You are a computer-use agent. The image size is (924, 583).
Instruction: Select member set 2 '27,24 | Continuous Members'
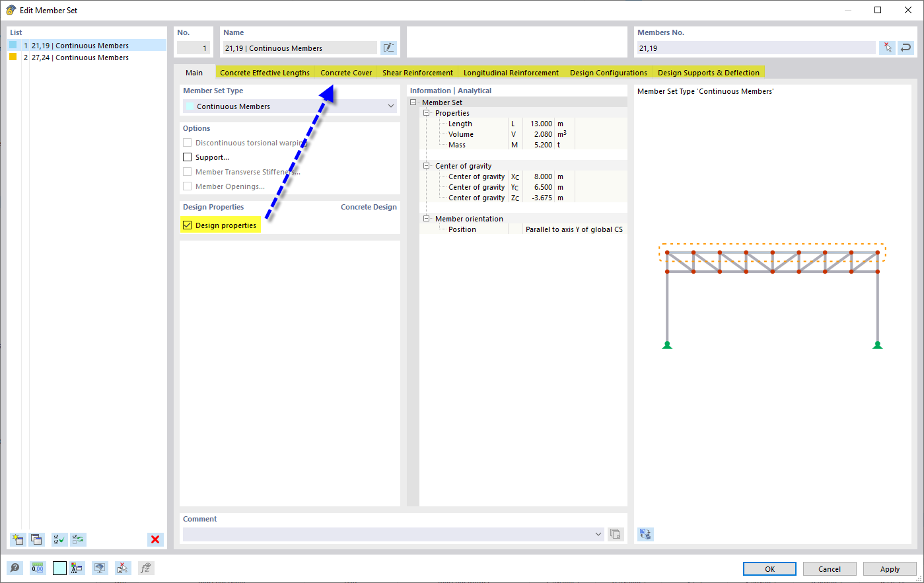coord(87,58)
